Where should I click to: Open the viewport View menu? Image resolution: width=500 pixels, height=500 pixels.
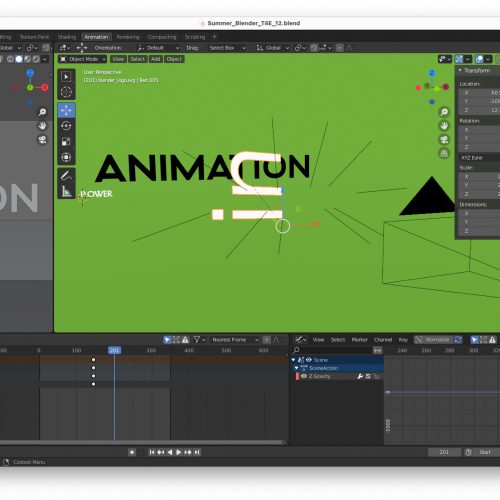coord(118,59)
